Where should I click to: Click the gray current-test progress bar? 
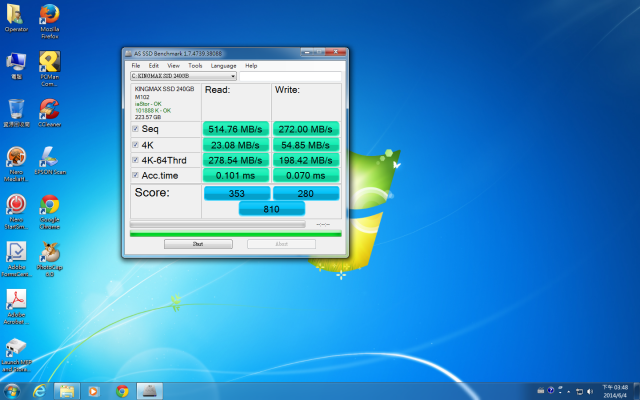[x=218, y=224]
